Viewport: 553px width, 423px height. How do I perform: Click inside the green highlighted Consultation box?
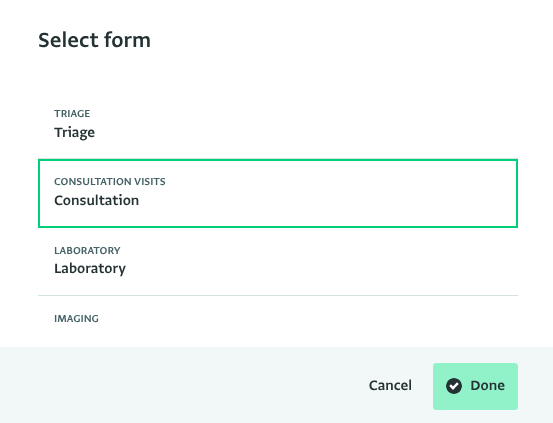tap(278, 193)
